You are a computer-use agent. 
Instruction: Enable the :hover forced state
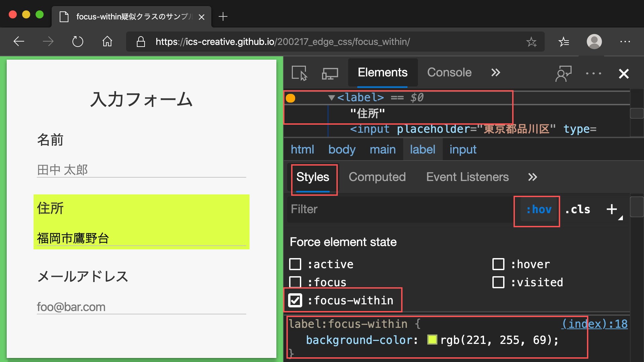click(x=498, y=264)
